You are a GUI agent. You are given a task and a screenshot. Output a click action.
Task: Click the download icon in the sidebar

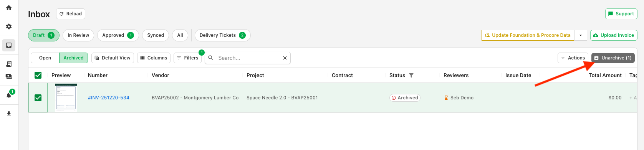click(x=9, y=114)
